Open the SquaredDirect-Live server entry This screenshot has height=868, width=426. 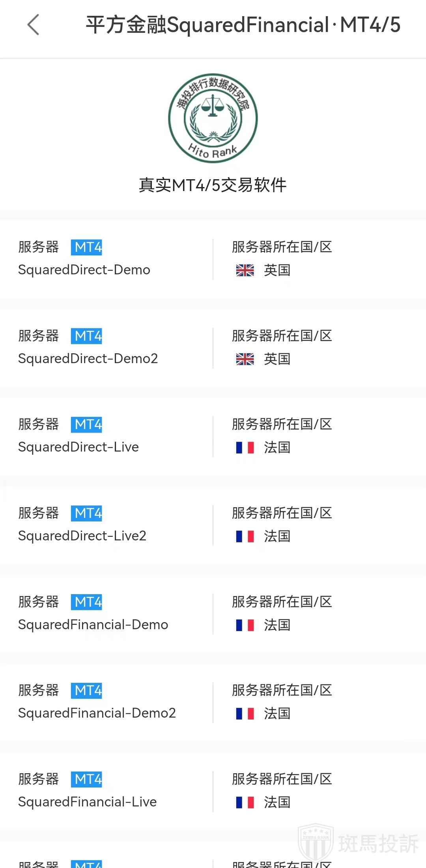tap(78, 447)
